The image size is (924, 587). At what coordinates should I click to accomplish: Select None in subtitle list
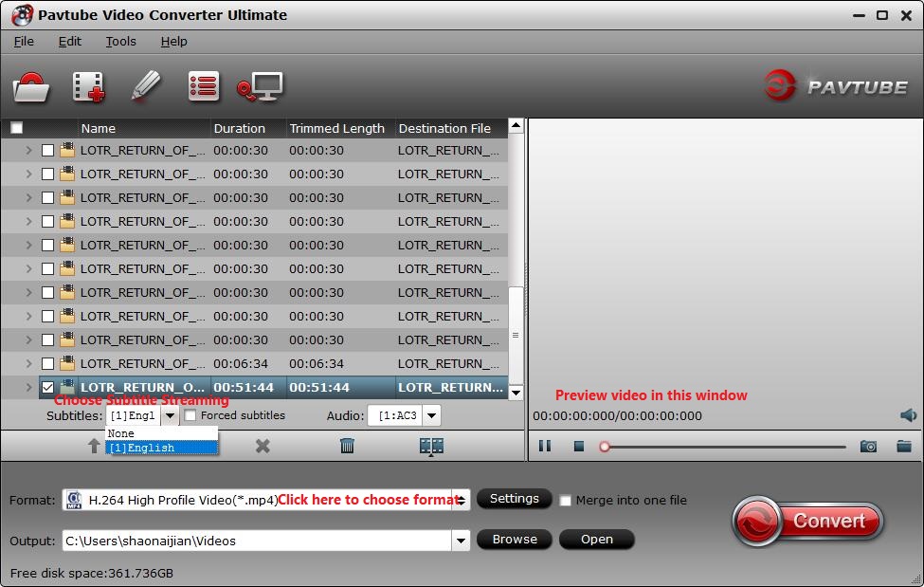(x=161, y=433)
